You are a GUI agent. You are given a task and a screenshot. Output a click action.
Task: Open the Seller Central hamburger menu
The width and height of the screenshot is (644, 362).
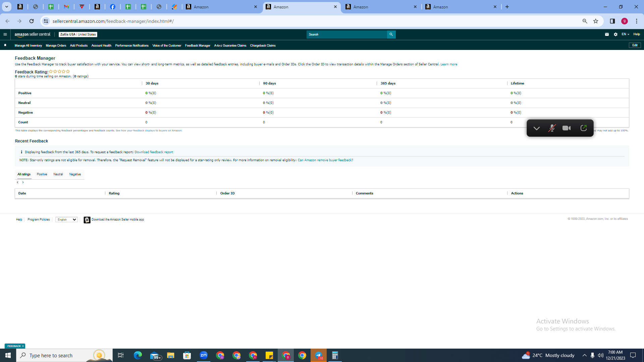point(5,34)
